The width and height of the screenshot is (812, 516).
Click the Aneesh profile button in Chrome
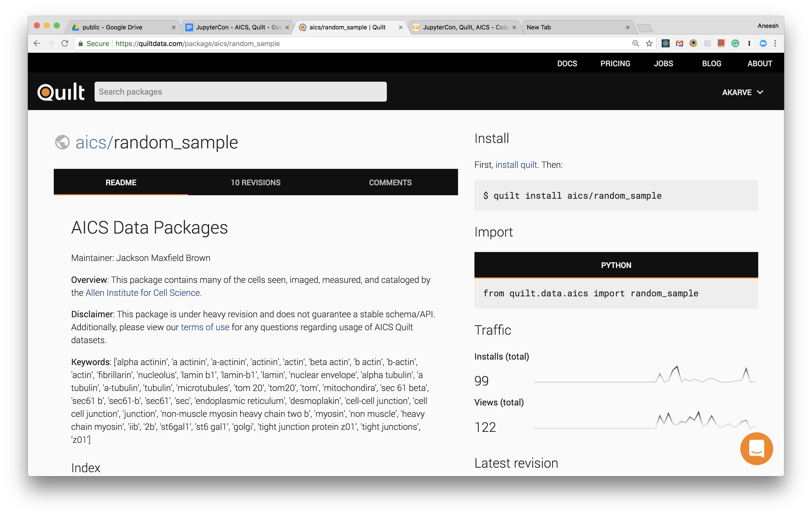[x=768, y=26]
